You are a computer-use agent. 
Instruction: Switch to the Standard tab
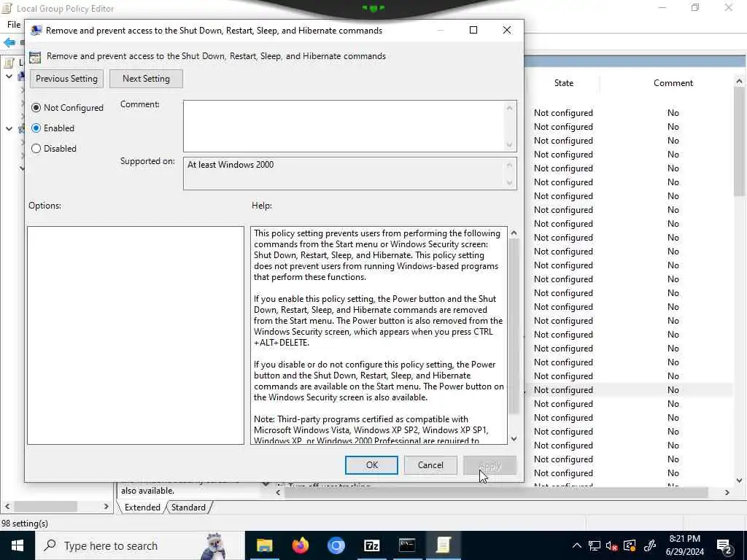[189, 507]
